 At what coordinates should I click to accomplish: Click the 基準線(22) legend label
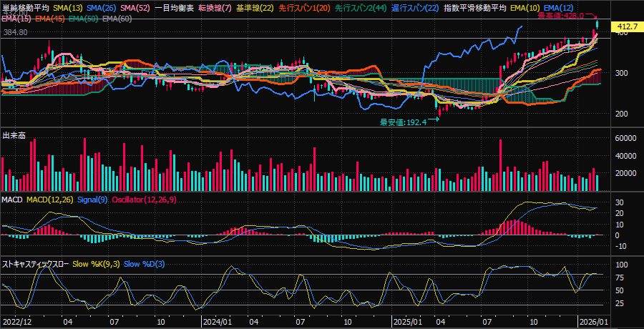[x=255, y=6]
